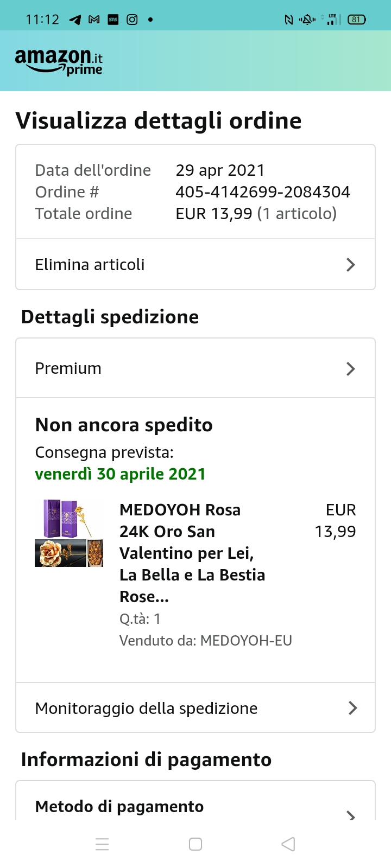Tap the Metodo di pagamento label
The width and height of the screenshot is (391, 868).
click(119, 807)
